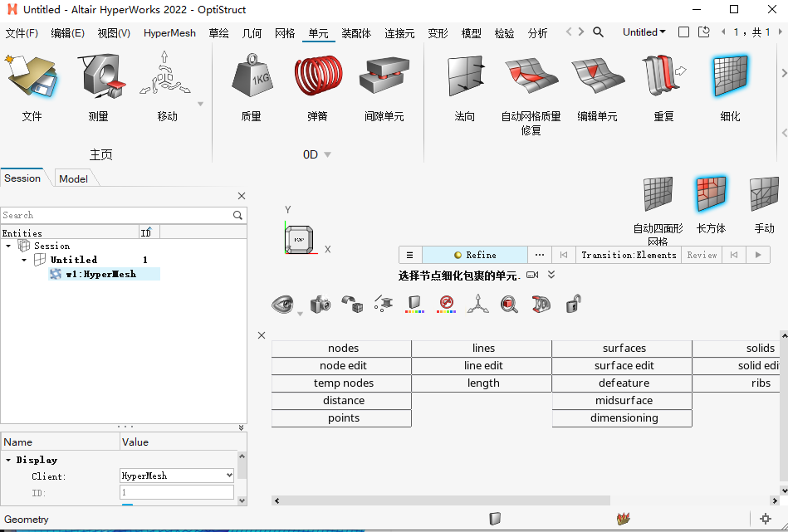Choose the 自动四面形网格 auto tetra mesh option
Screen dimensions: 788x532
pyautogui.click(x=658, y=193)
